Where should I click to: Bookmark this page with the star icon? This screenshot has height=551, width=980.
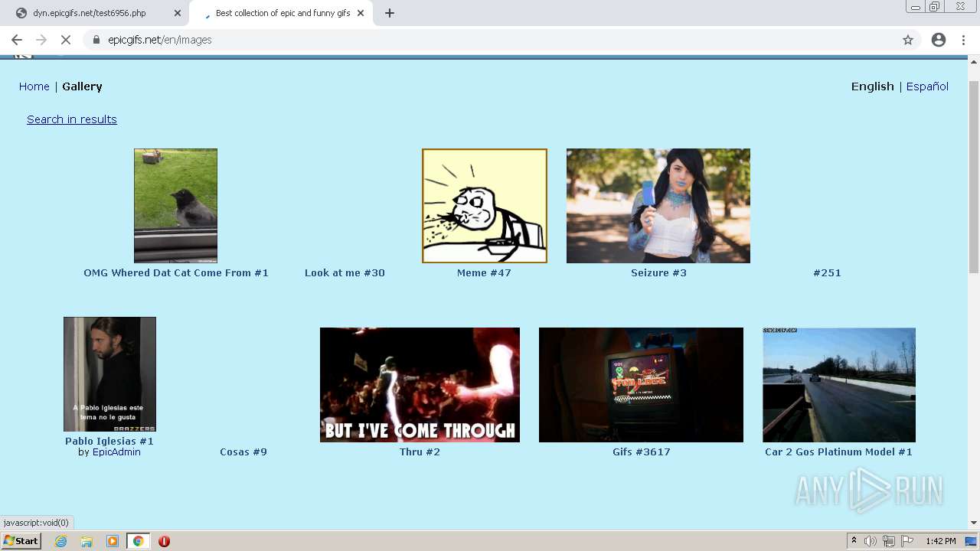click(908, 40)
